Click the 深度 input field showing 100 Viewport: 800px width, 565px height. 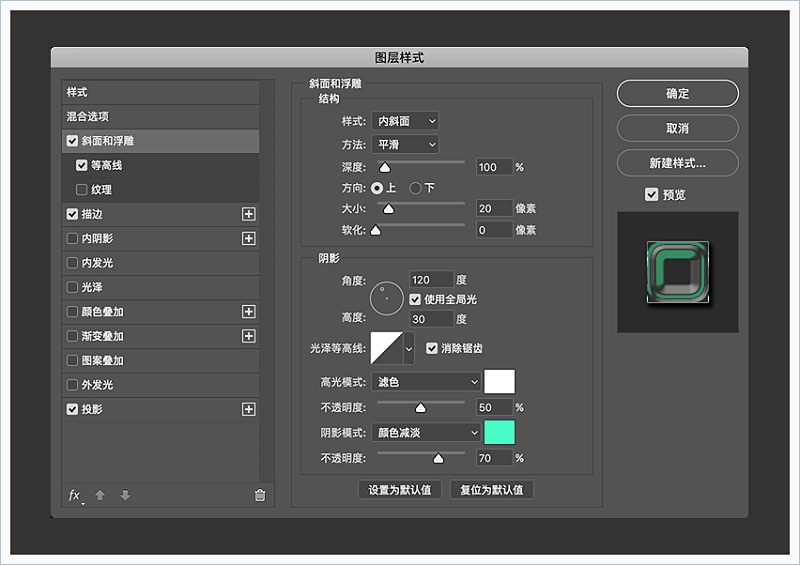(x=494, y=167)
